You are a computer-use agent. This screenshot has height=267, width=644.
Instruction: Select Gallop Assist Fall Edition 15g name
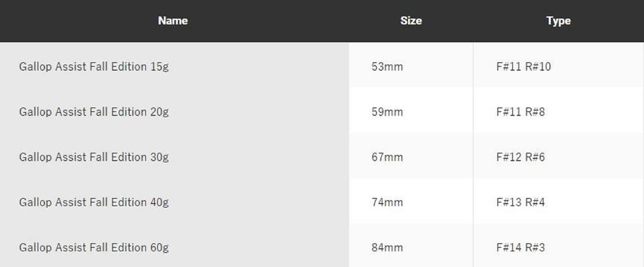point(94,67)
